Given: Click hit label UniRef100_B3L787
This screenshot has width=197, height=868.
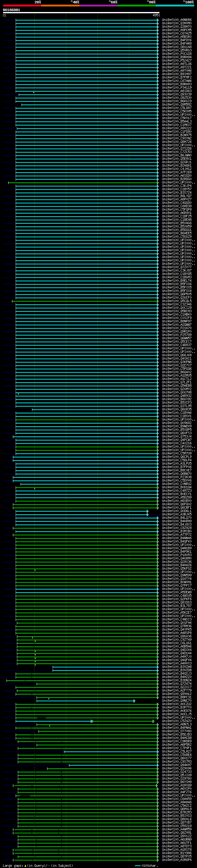Looking at the screenshot, I should coord(177,606).
